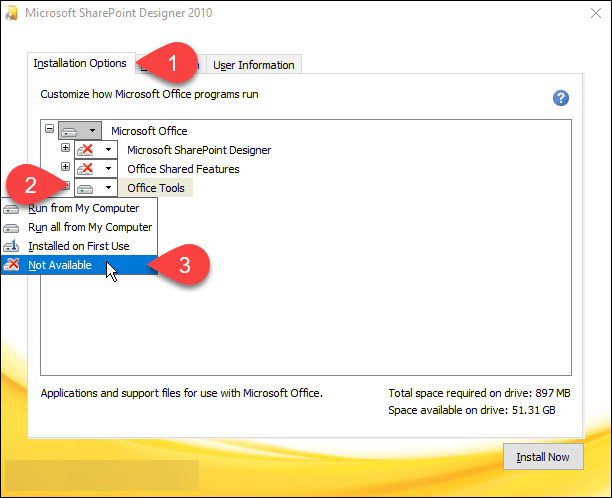Click the blue help question mark icon
The height and width of the screenshot is (498, 612).
click(x=560, y=98)
